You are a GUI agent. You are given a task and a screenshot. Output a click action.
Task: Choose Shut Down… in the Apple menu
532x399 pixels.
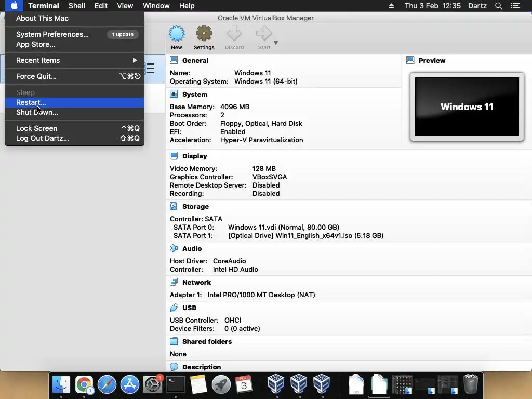75,112
